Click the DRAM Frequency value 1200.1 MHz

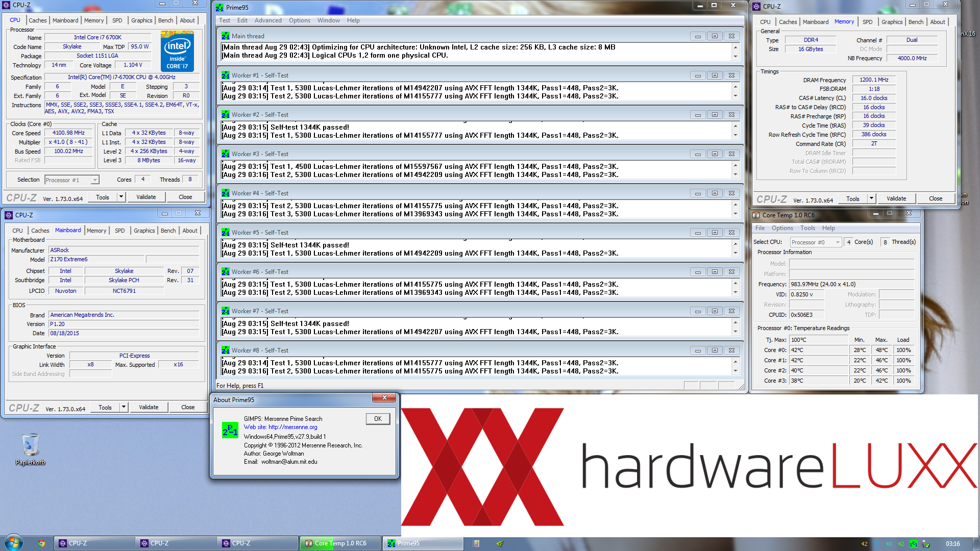click(874, 80)
